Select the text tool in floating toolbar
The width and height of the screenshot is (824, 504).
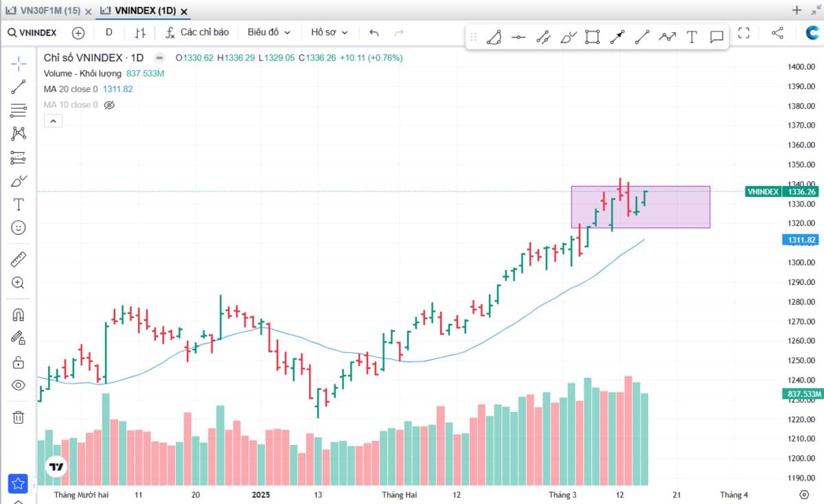click(691, 37)
